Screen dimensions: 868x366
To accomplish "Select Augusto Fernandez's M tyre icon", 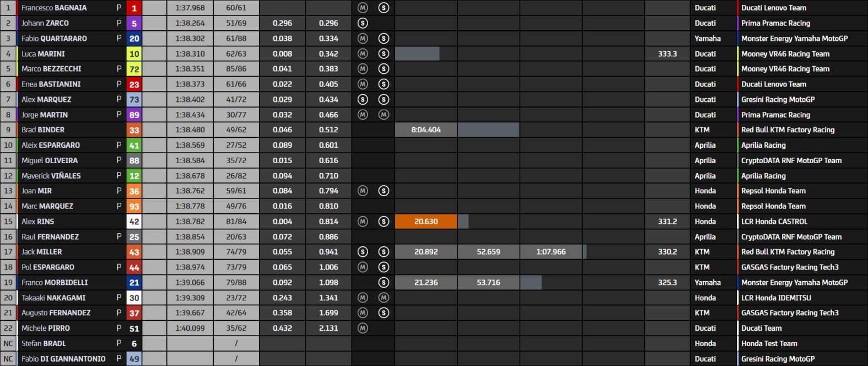I will 363,313.
